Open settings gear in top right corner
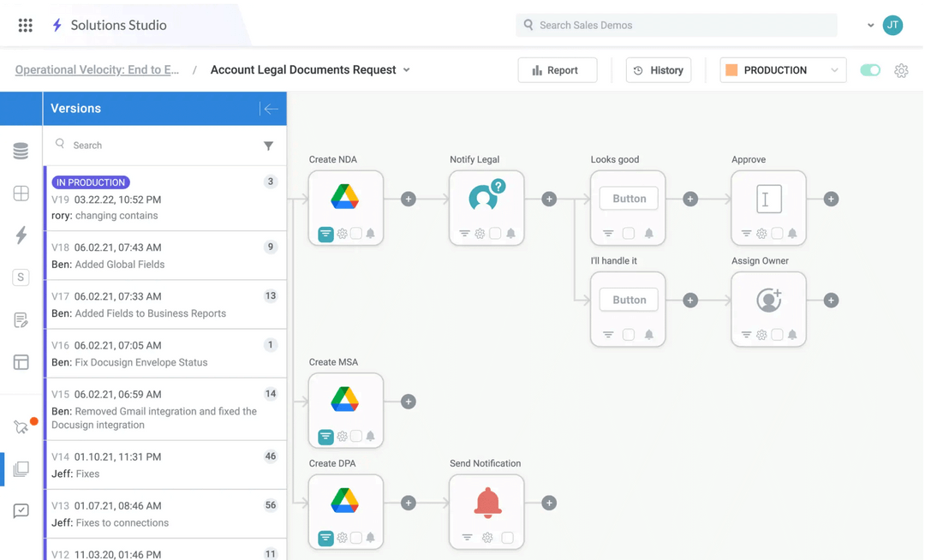Viewport: 925px width, 560px height. coord(901,71)
